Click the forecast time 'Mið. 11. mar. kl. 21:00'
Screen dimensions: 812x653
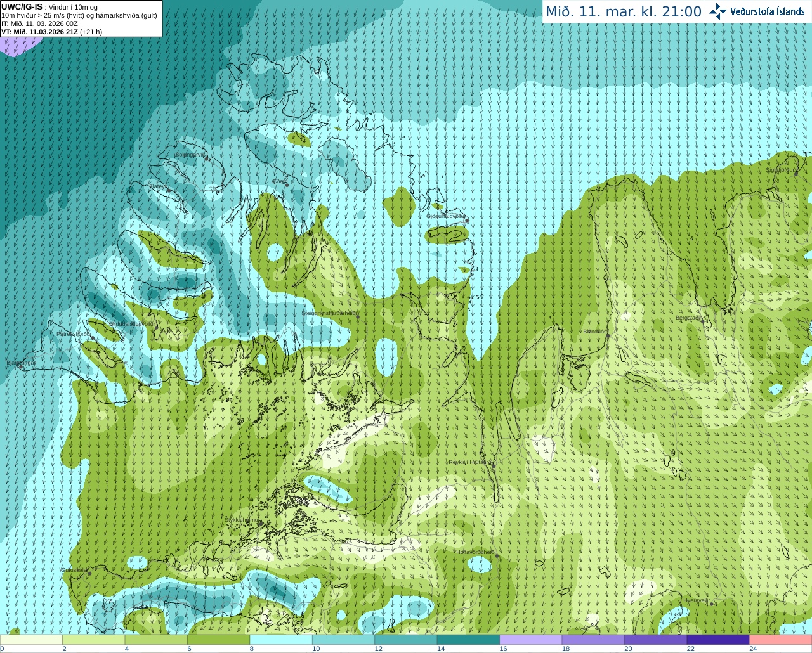624,12
